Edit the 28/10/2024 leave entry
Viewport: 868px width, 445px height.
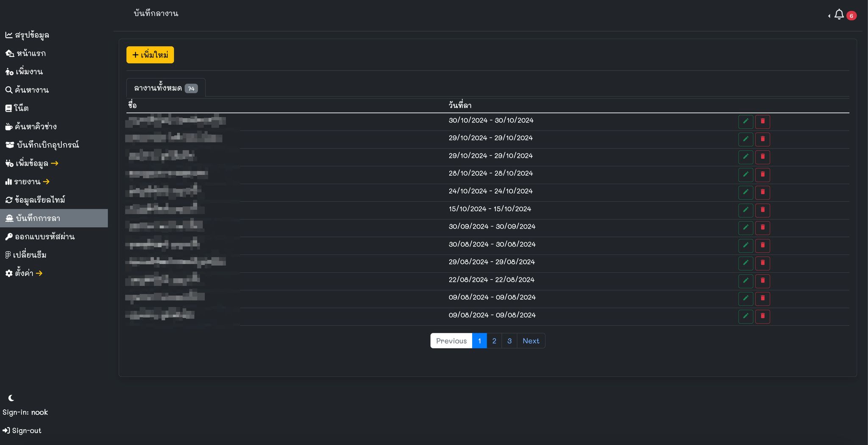[746, 175]
